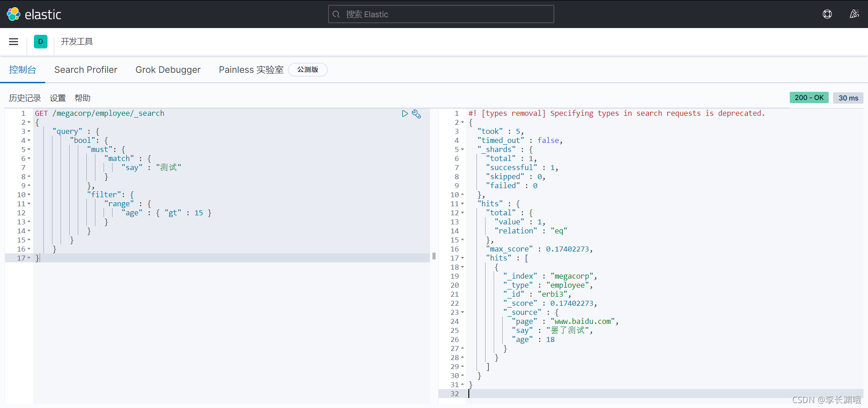
Task: Switch to the Painless 实验室 tab
Action: coord(251,70)
